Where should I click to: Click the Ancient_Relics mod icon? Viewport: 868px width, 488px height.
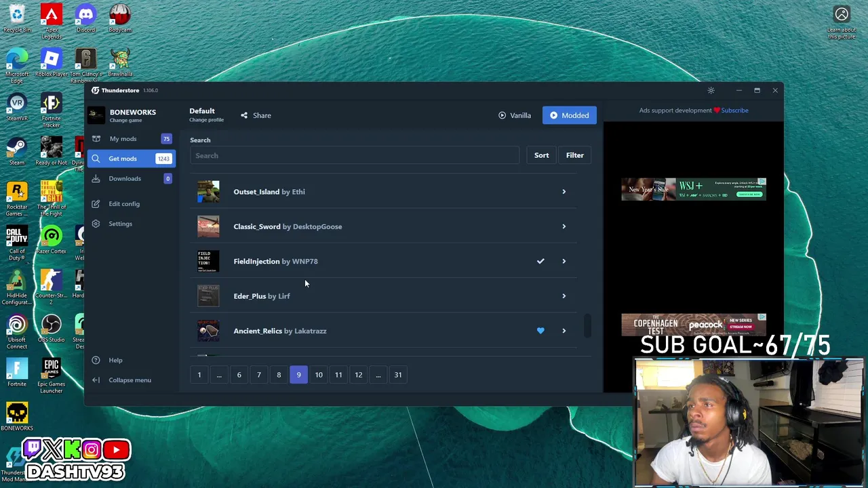[208, 331]
